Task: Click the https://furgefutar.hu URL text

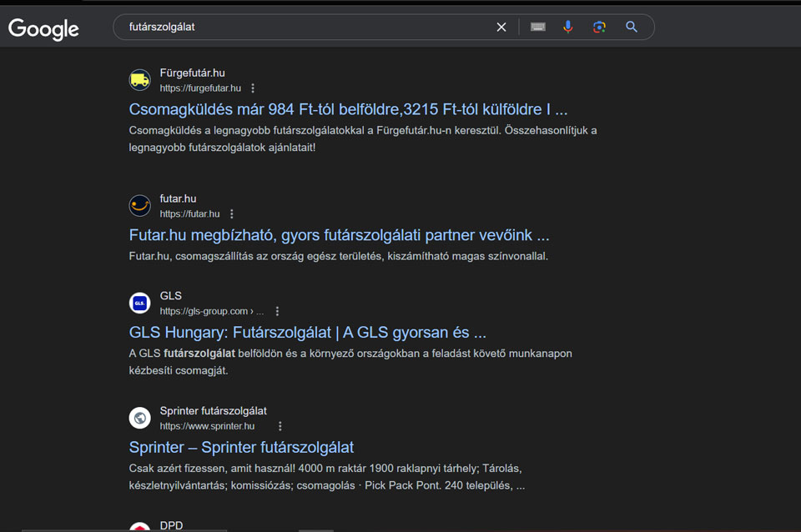Action: pyautogui.click(x=200, y=88)
